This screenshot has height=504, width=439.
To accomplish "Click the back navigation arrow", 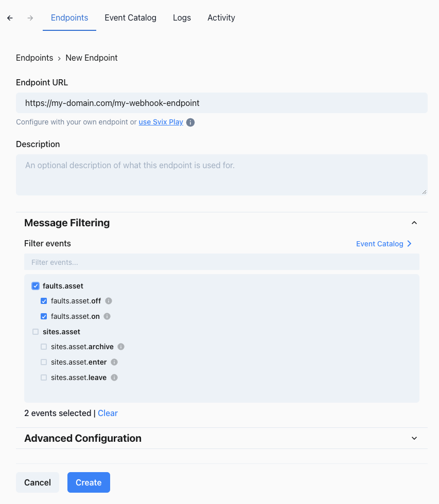I will pyautogui.click(x=9, y=17).
